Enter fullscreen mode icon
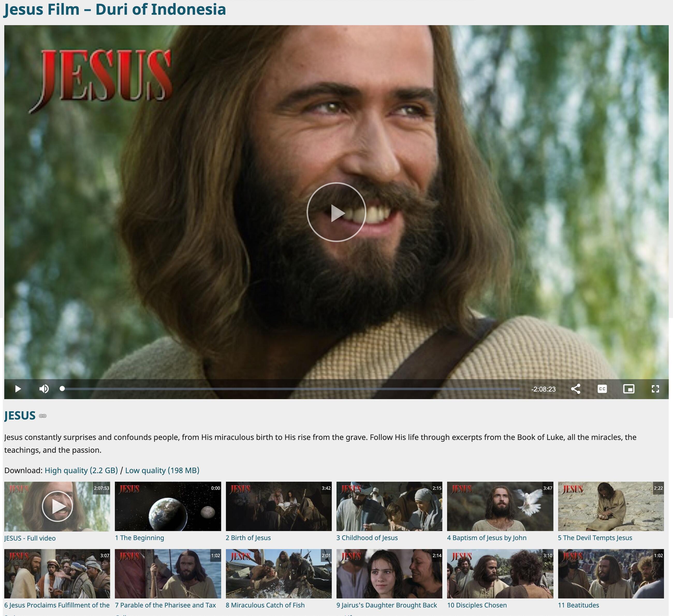This screenshot has width=673, height=616. point(655,389)
